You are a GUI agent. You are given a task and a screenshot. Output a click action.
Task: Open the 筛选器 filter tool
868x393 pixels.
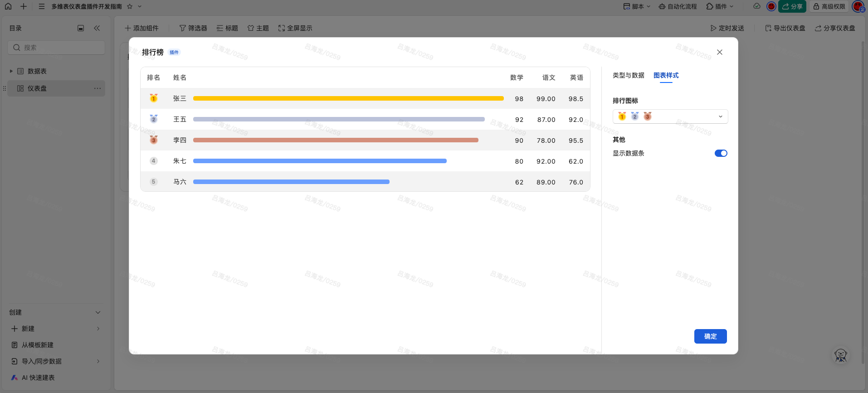click(x=193, y=28)
